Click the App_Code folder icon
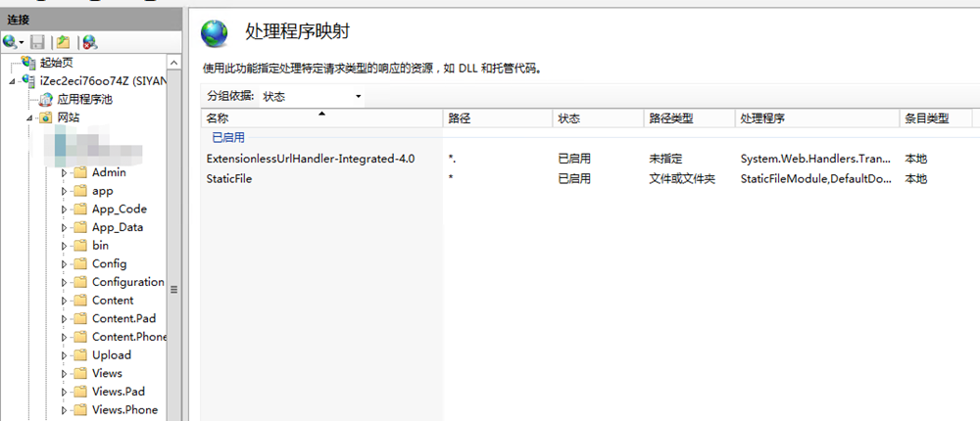 [x=79, y=209]
